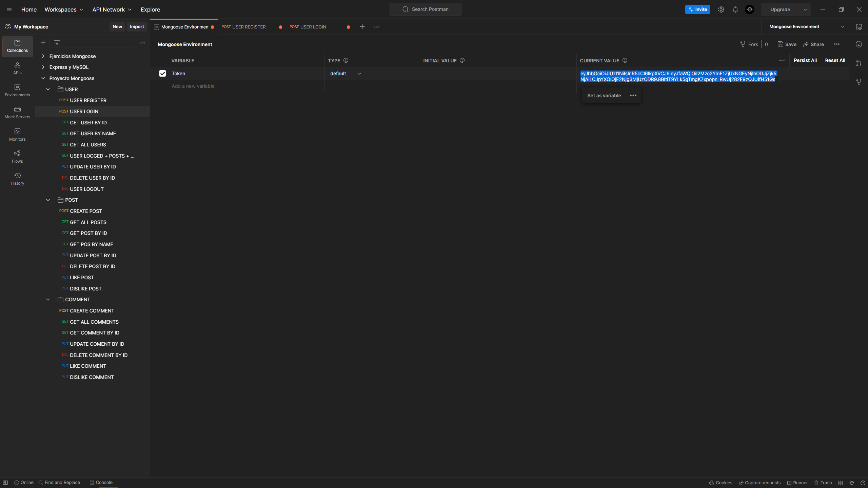Click the Search Postman field

point(425,9)
